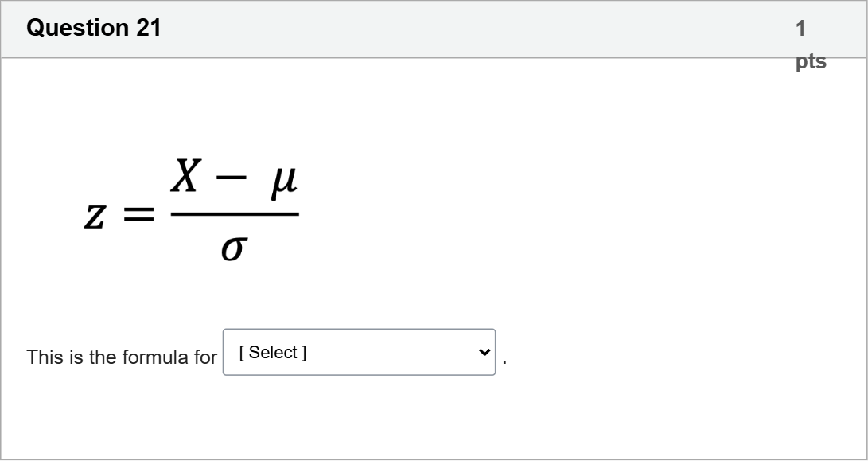Click the word "formula" in the sentence
The height and width of the screenshot is (461, 868).
pos(154,357)
